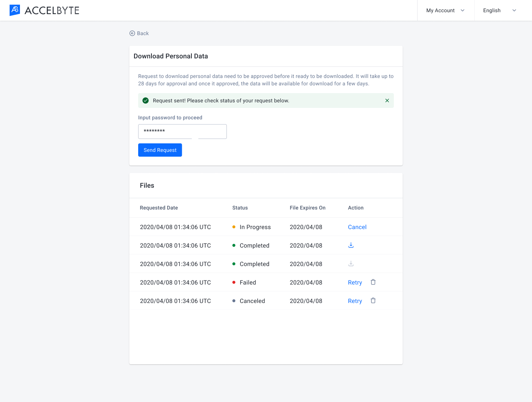The image size is (532, 402).
Task: Download file from first Completed row
Action: [351, 245]
